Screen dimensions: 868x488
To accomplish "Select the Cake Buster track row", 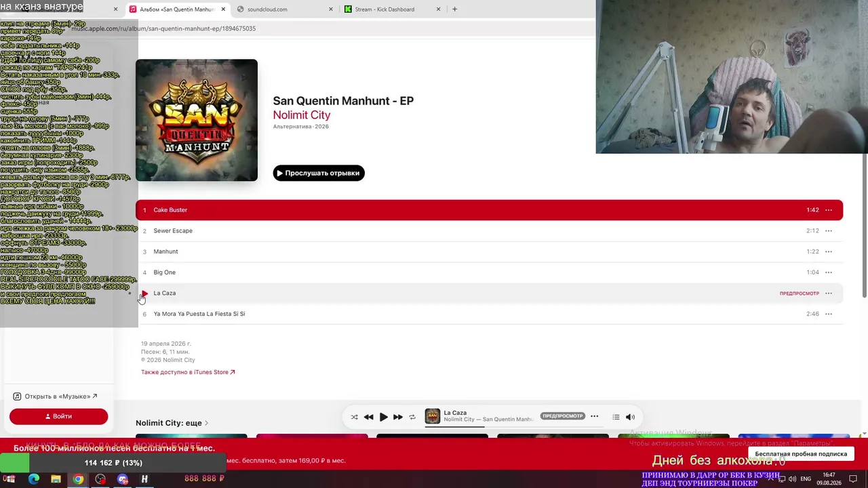I will point(489,210).
